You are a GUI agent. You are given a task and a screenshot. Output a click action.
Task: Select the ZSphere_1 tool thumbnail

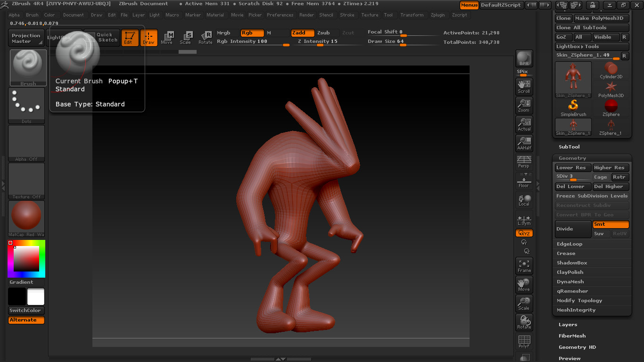pyautogui.click(x=611, y=127)
